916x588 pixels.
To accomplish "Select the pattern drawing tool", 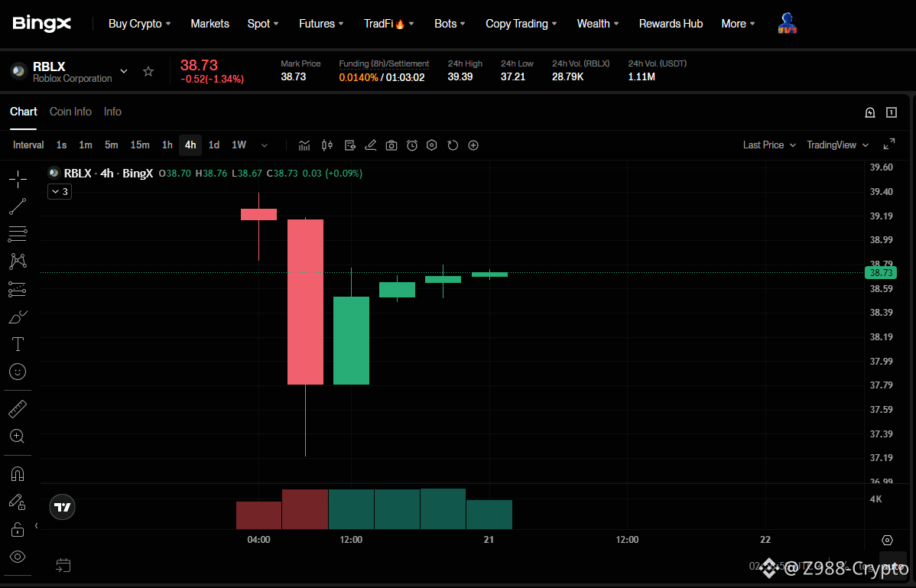I will 18,261.
